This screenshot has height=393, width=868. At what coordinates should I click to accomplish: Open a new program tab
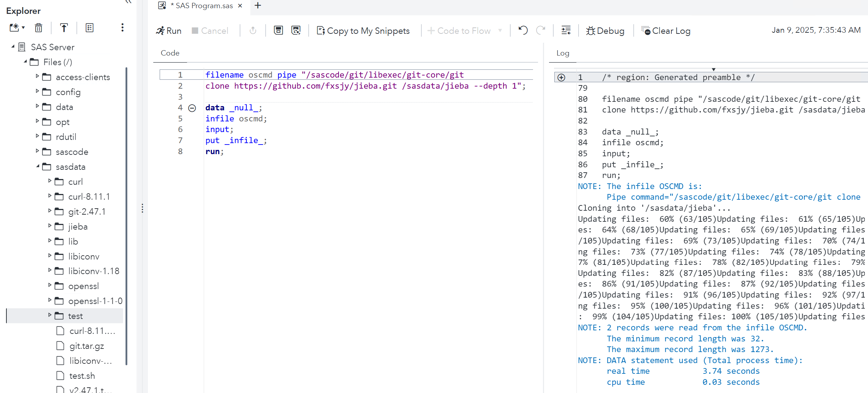point(257,6)
